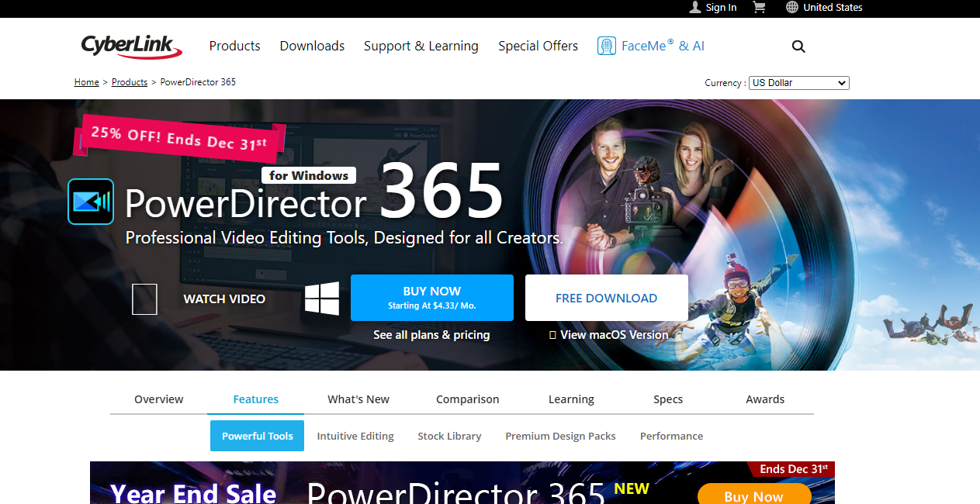Select the Stock Library sub-tab
The height and width of the screenshot is (504, 980).
tap(449, 436)
